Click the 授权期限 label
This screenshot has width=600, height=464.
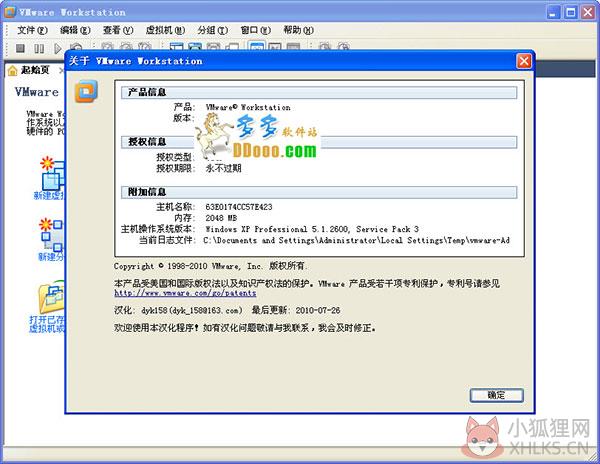175,168
